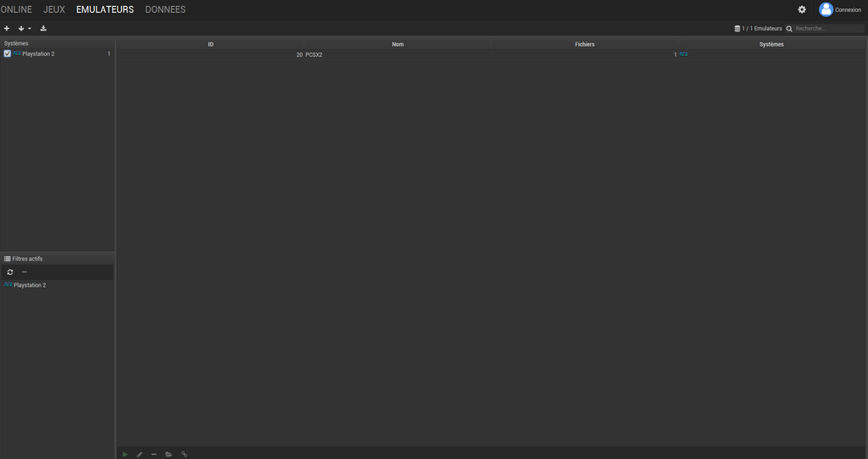868x459 pixels.
Task: Refresh the active filters
Action: (x=10, y=272)
